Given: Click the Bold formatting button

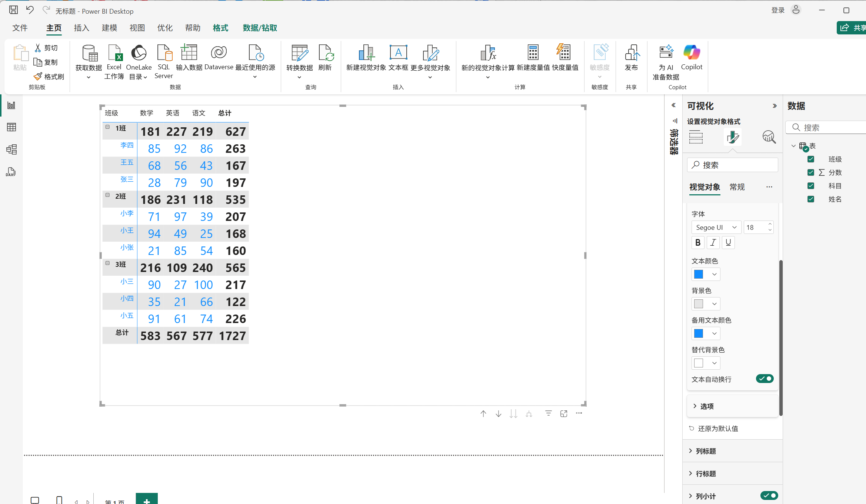Looking at the screenshot, I should [698, 243].
